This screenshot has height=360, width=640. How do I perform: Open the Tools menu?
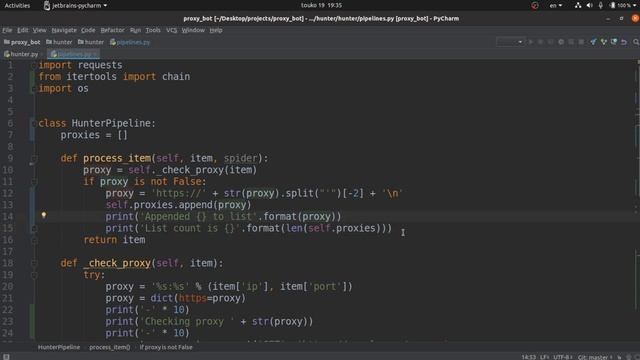(x=153, y=30)
